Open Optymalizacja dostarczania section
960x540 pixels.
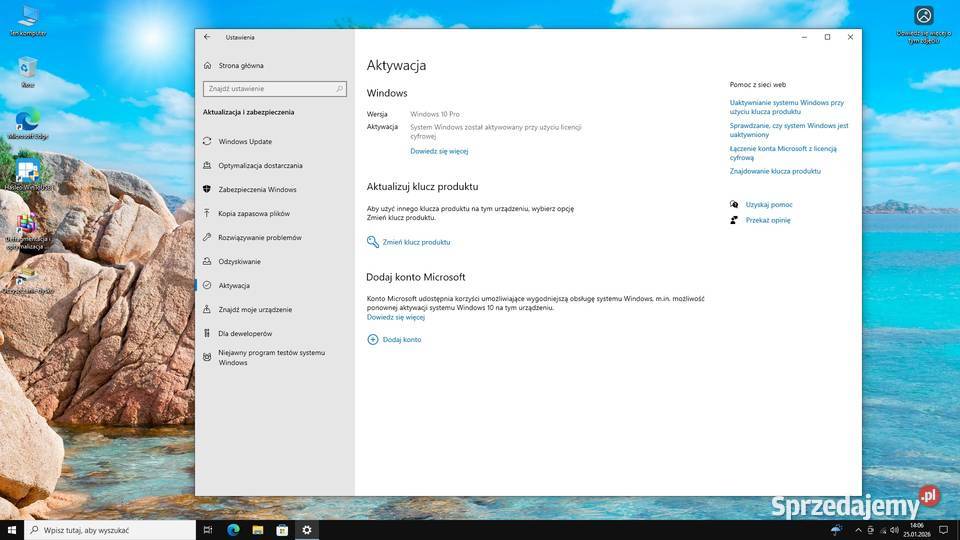pyautogui.click(x=260, y=165)
